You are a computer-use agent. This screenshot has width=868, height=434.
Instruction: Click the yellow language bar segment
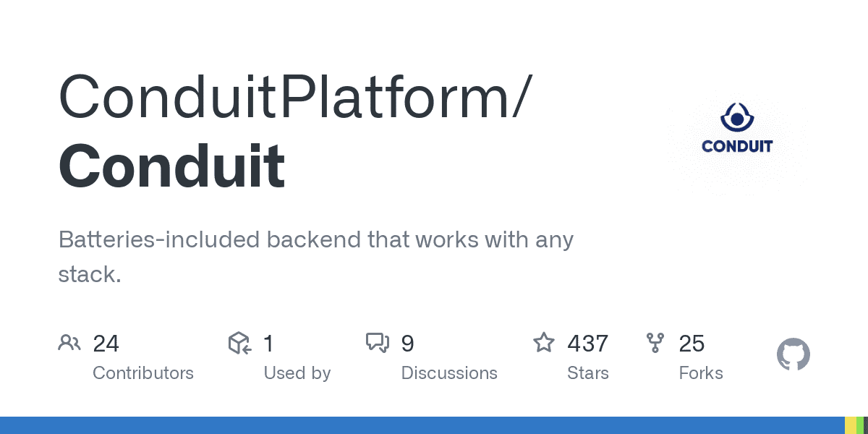click(851, 425)
